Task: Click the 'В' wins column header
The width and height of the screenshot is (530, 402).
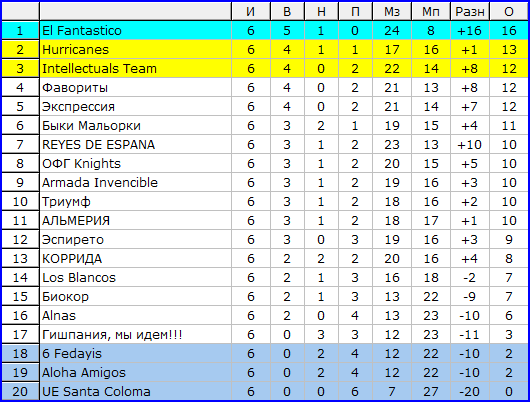Action: pyautogui.click(x=287, y=11)
